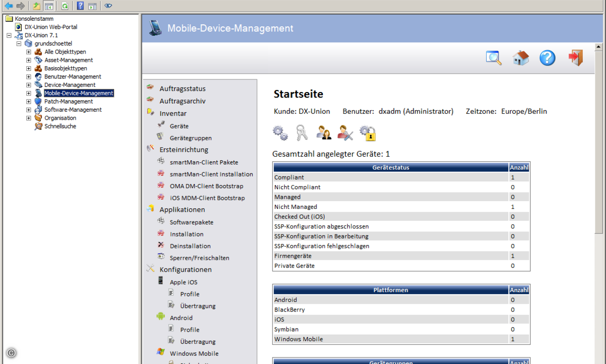Click the BlackBerry platform row
This screenshot has width=606, height=364.
401,310
